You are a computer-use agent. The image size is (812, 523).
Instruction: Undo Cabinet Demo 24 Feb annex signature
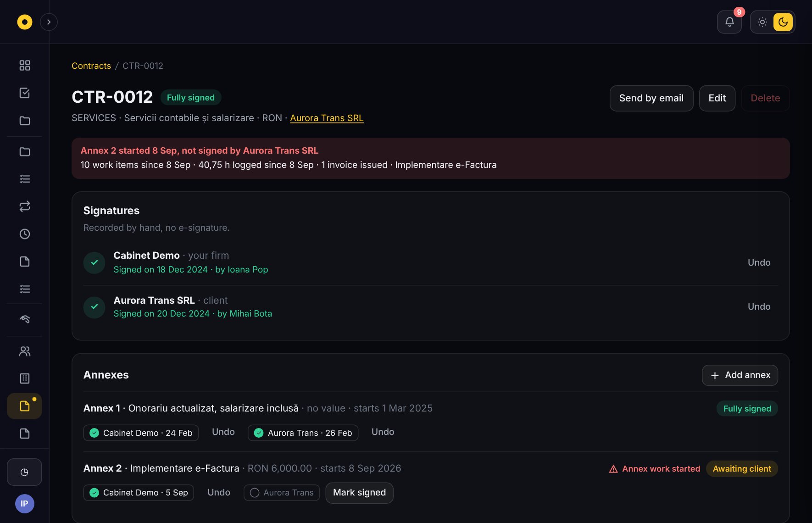(223, 432)
